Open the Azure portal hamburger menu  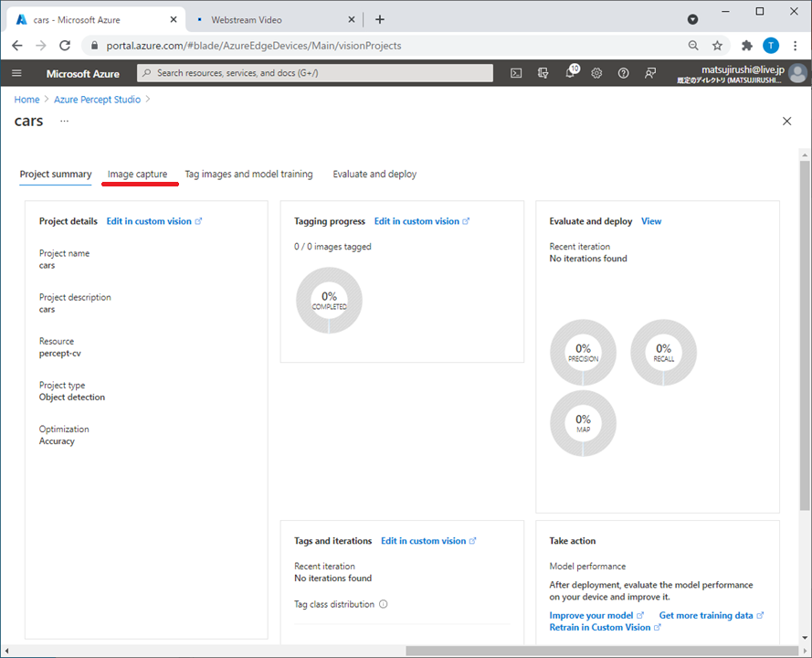tap(16, 73)
